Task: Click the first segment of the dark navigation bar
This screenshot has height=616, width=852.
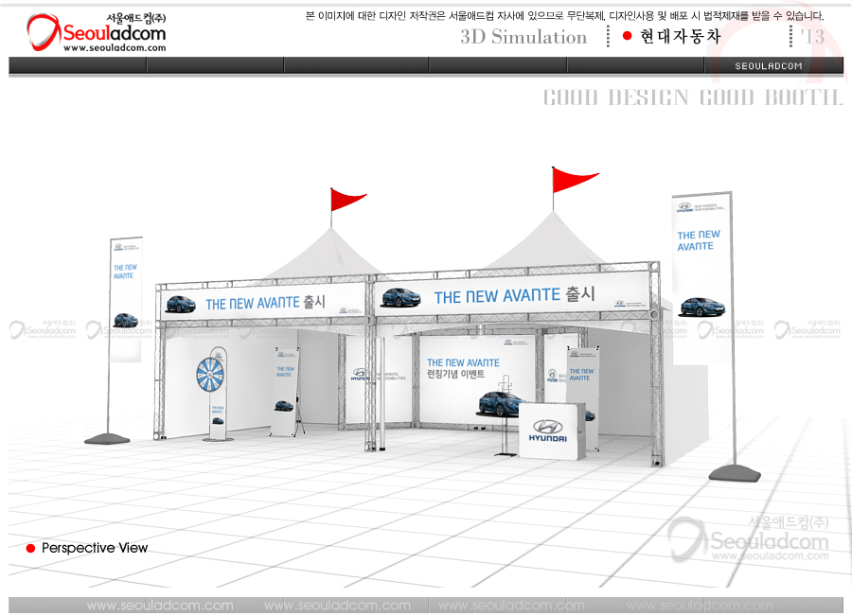Action: pos(78,65)
